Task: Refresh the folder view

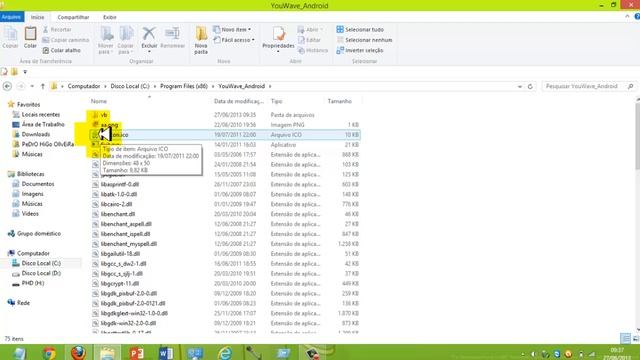Action: [530, 87]
